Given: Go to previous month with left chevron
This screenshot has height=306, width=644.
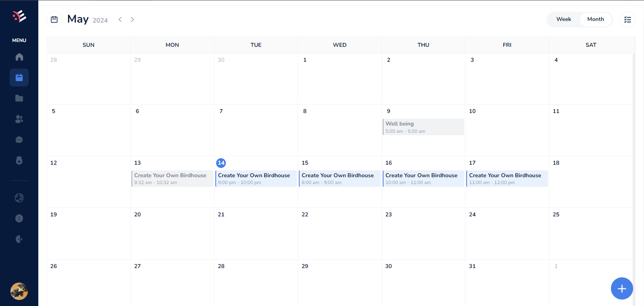Looking at the screenshot, I should [x=120, y=19].
